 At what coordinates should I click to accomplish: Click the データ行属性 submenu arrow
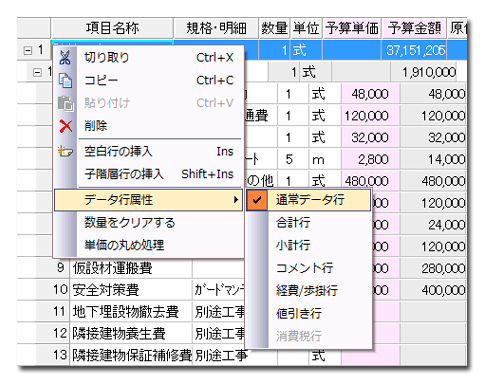tap(236, 200)
